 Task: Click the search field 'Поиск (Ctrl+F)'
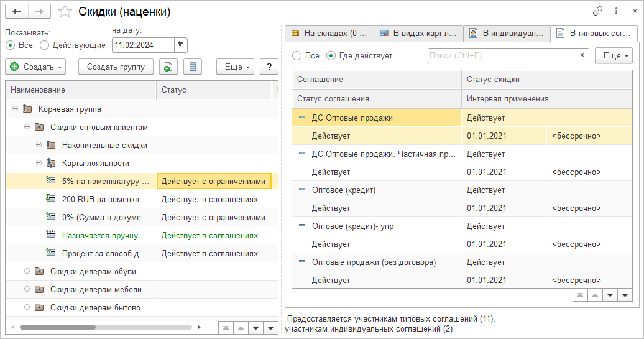coord(502,56)
